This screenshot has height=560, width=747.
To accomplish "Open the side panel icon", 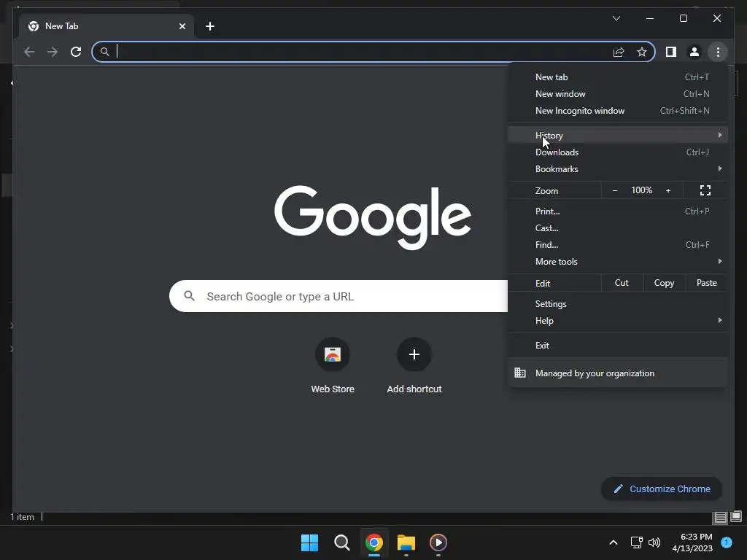I will 671,52.
